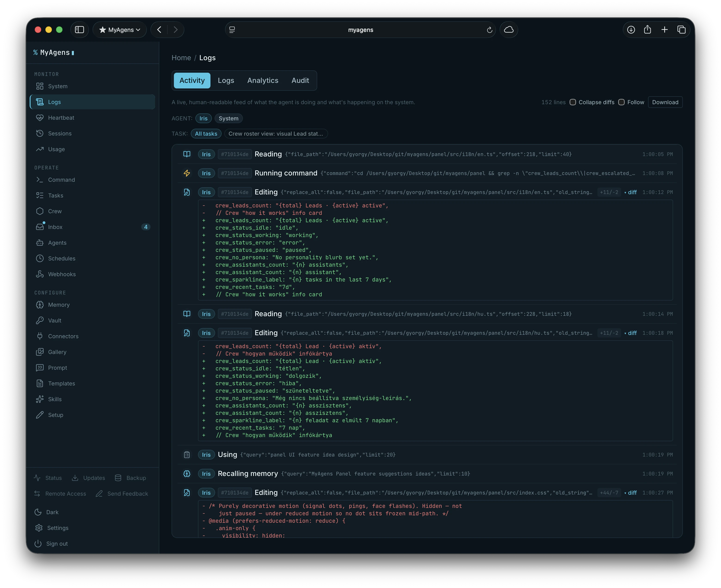Viewport: 721px width, 588px height.
Task: Open a new browser tab
Action: [665, 30]
